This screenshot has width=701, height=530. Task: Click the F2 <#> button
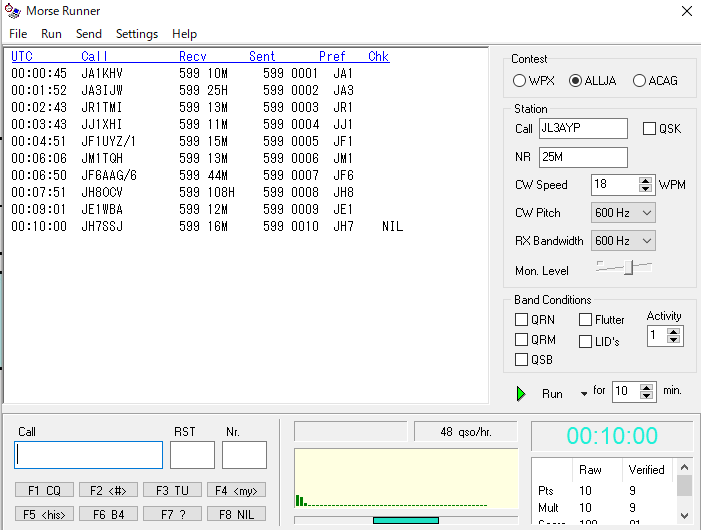coord(108,490)
